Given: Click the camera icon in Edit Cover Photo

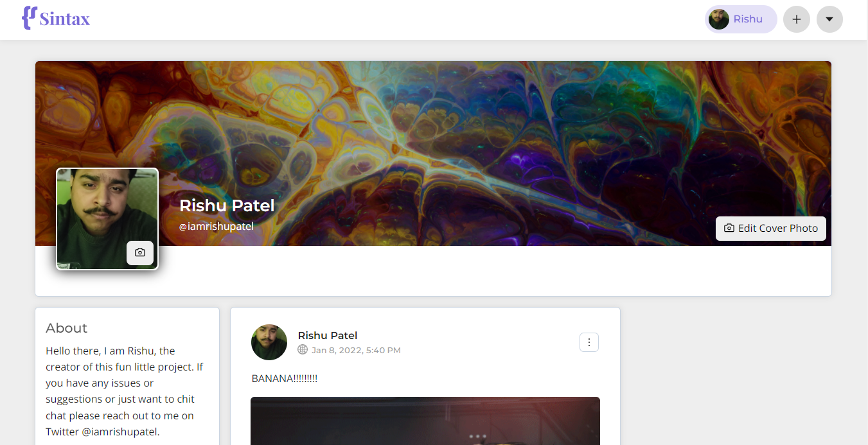Looking at the screenshot, I should 729,228.
